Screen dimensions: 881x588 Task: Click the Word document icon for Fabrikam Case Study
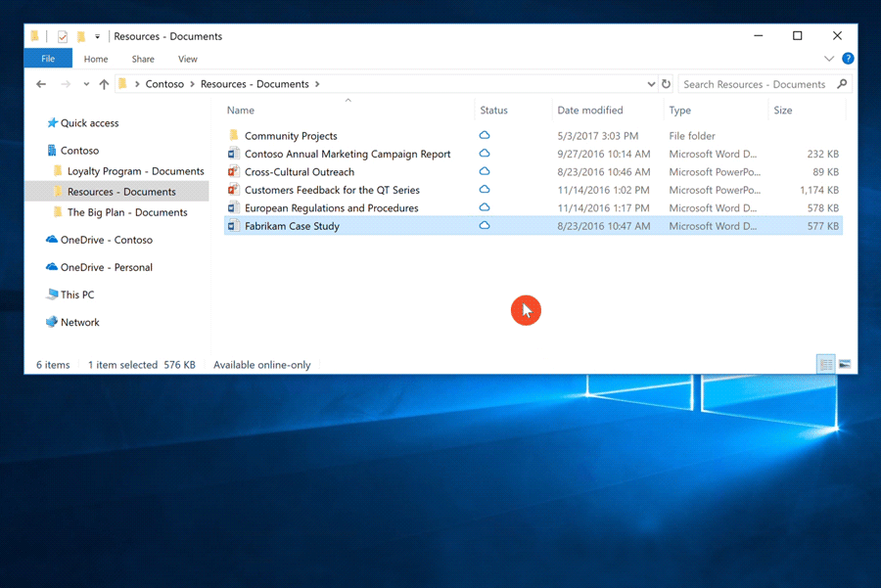point(232,225)
